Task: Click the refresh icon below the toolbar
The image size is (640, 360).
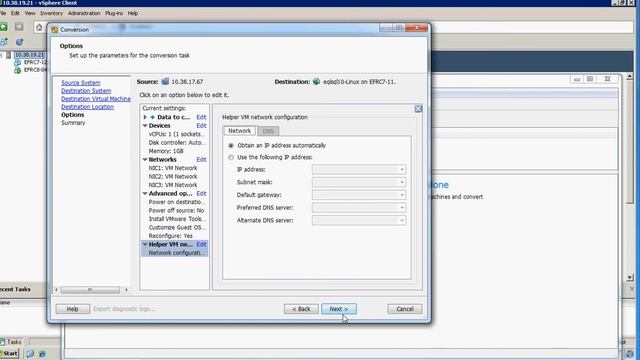Action: [19, 42]
